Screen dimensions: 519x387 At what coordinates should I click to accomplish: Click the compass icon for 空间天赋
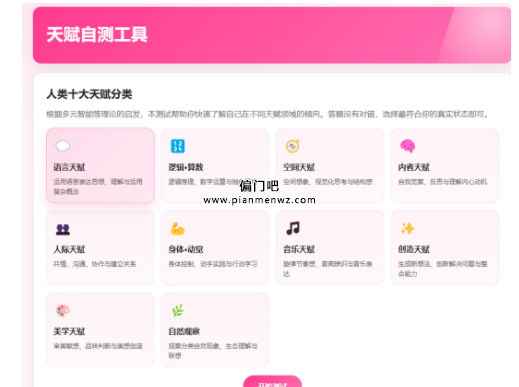click(293, 146)
